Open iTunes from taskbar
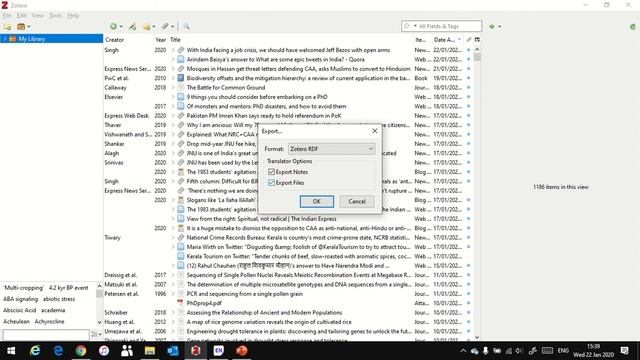 (104, 351)
